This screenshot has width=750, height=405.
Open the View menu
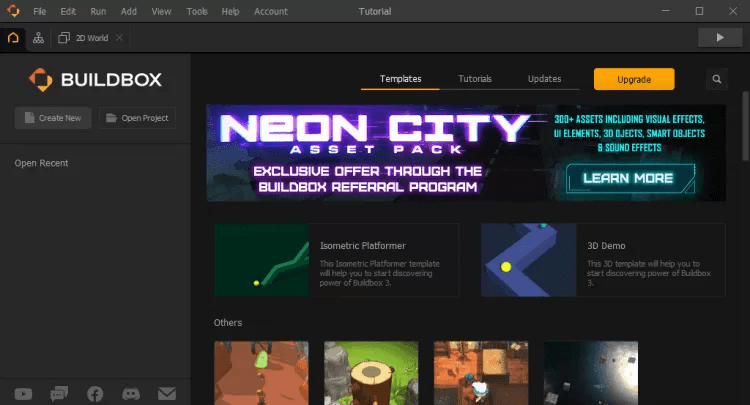tap(161, 11)
